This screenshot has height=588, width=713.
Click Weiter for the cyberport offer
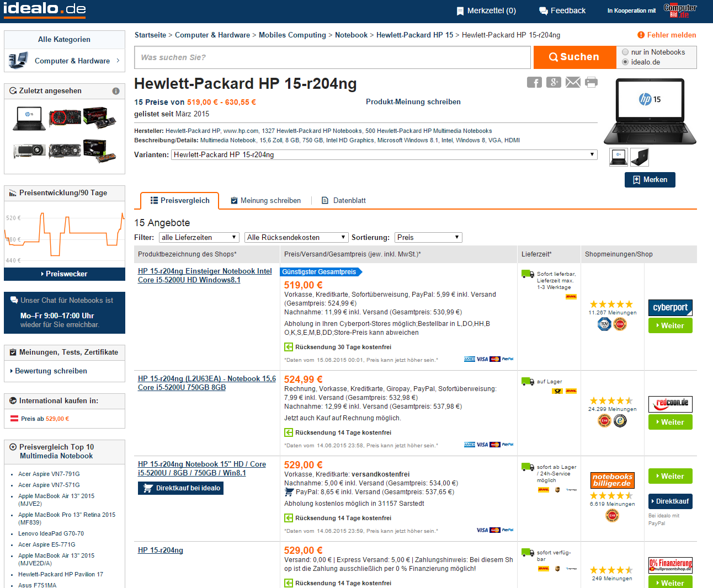670,325
